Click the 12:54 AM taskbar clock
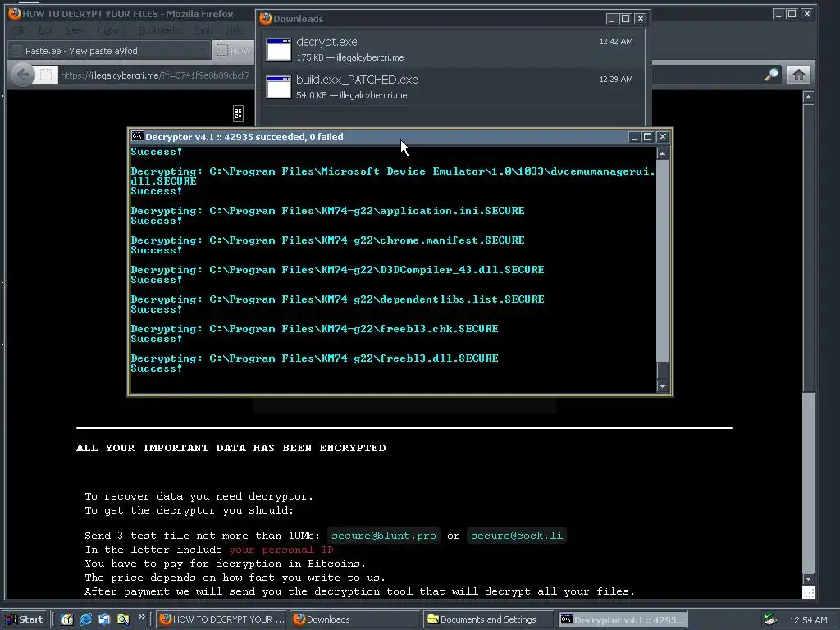Viewport: 840px width, 630px height. pyautogui.click(x=808, y=620)
